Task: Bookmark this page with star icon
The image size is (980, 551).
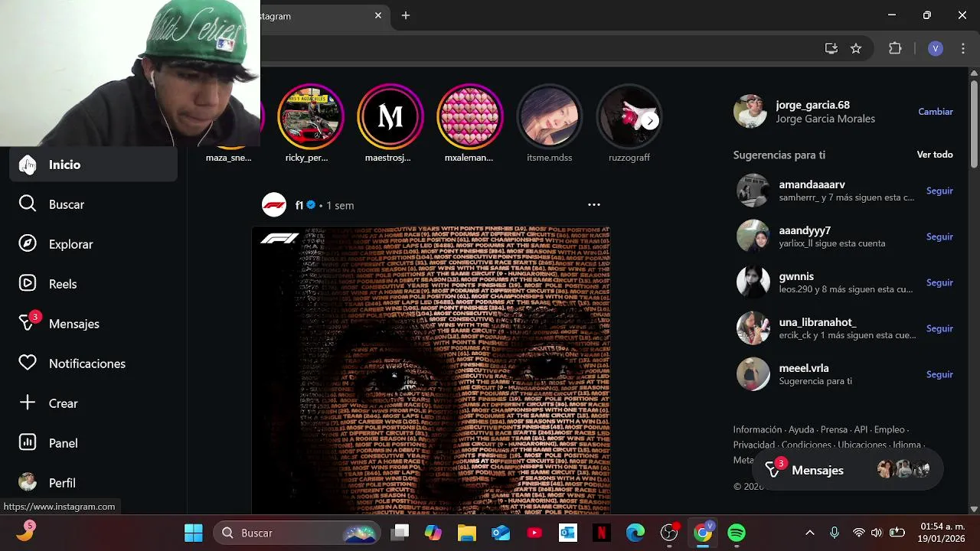Action: [x=856, y=48]
